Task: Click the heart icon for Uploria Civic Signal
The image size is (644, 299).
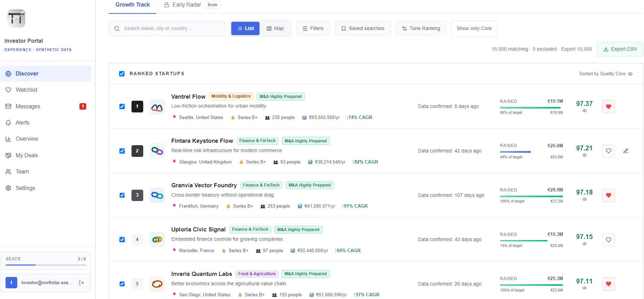Action: point(608,240)
